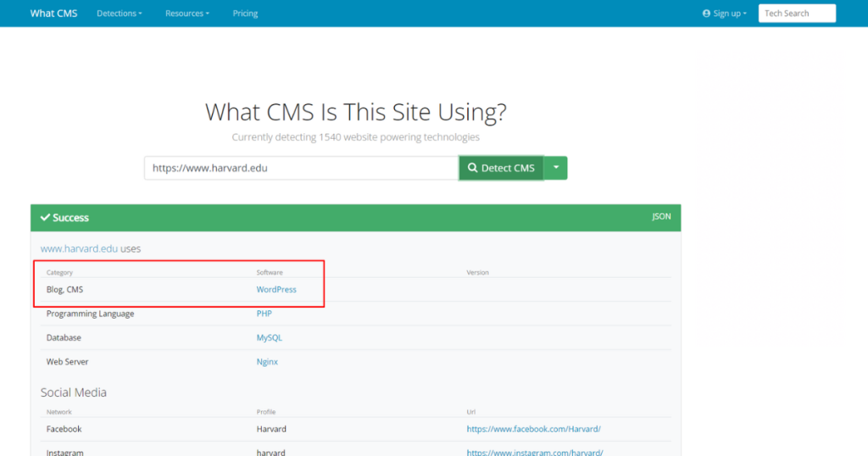Click the Version column header
868x456 pixels.
478,272
